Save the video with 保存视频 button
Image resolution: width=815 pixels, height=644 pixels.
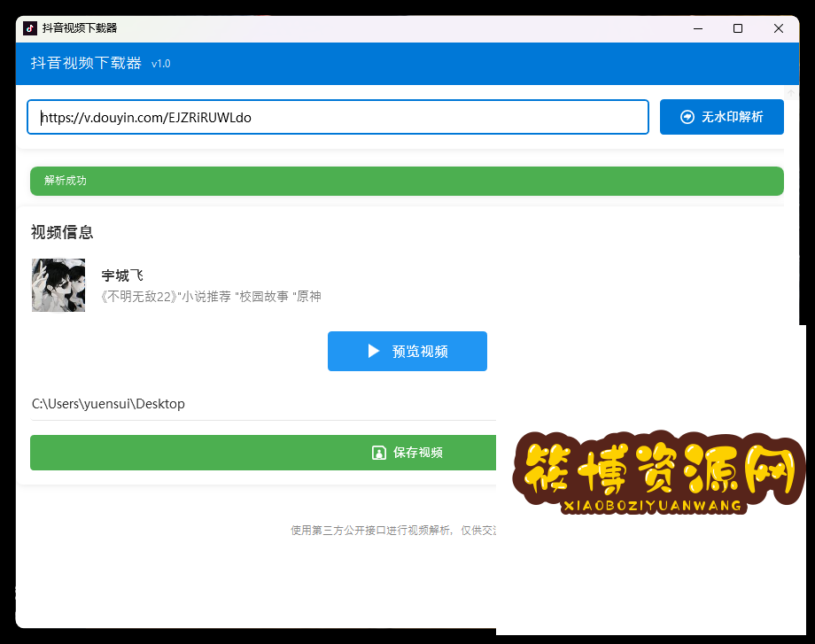(x=263, y=453)
